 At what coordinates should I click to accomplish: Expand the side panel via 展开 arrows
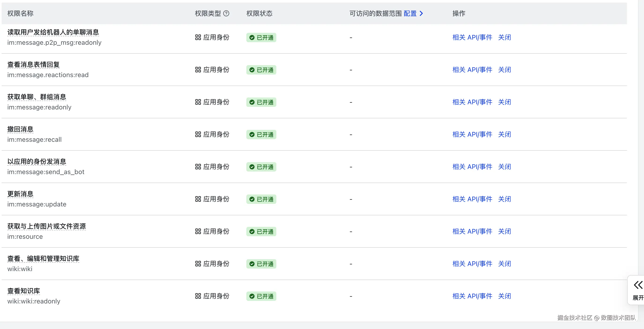[638, 285]
